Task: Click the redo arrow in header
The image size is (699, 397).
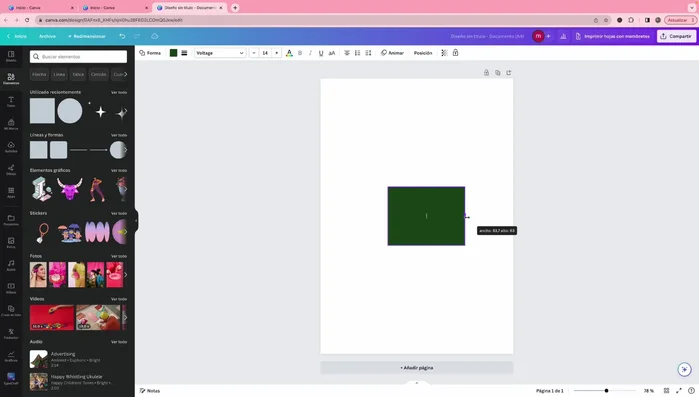Action: click(137, 36)
